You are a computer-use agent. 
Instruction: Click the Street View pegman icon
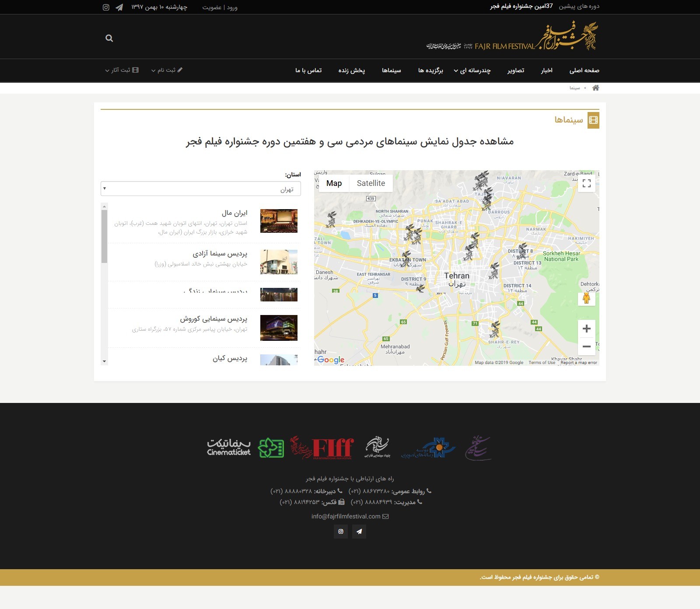pos(587,298)
